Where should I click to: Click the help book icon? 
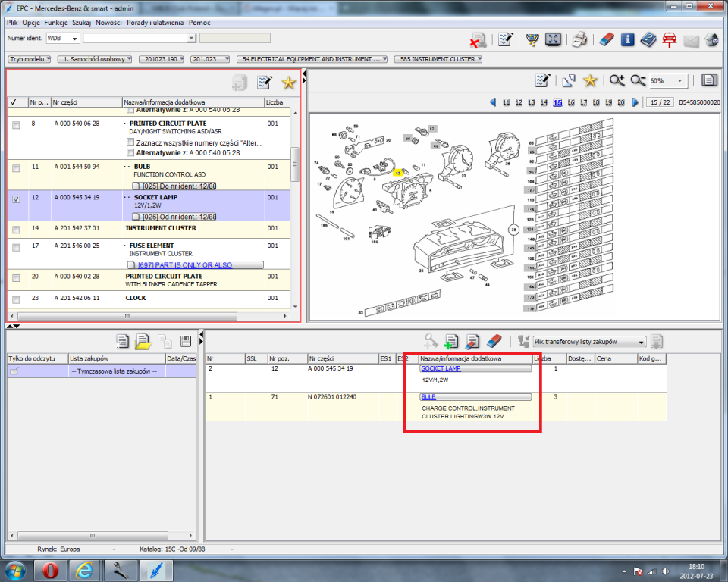[x=648, y=39]
